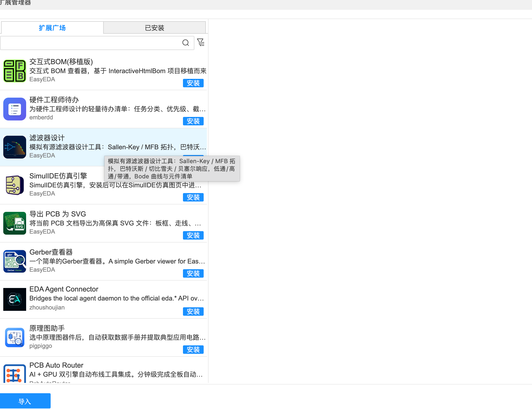This screenshot has width=532, height=409.
Task: Switch to the 扩展广场 tab
Action: tap(52, 28)
